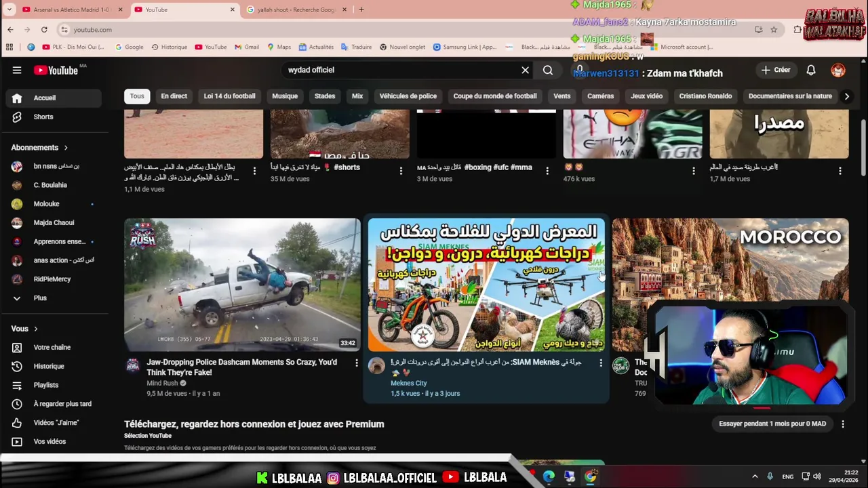Run search with the magnifier button
Image resolution: width=868 pixels, height=488 pixels.
pyautogui.click(x=548, y=70)
